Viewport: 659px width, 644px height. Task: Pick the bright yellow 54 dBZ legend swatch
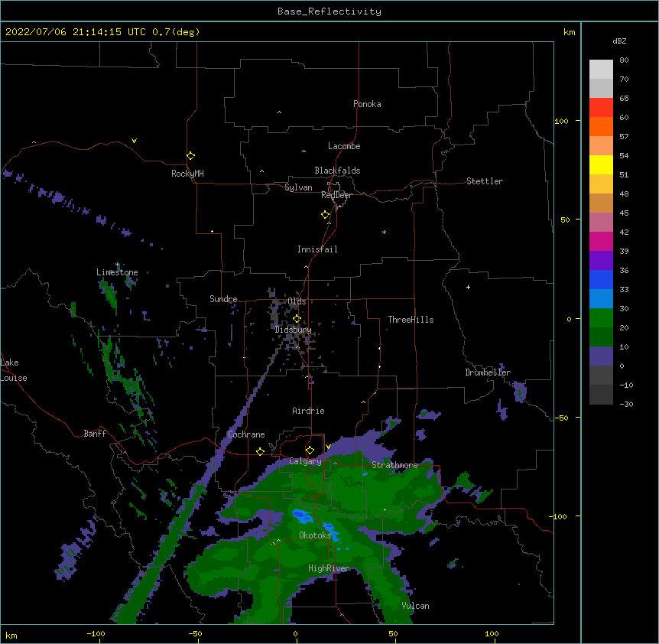pyautogui.click(x=601, y=164)
